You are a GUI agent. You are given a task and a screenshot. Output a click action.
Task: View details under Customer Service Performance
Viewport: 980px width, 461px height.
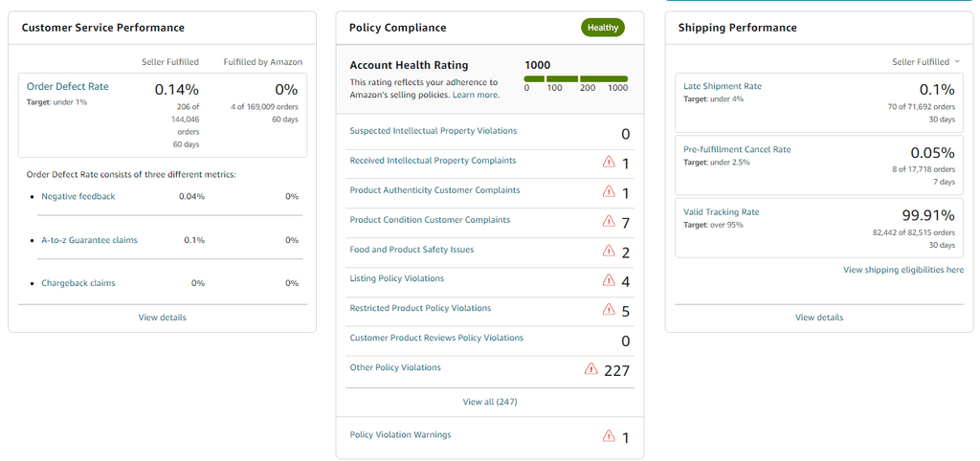coord(162,318)
